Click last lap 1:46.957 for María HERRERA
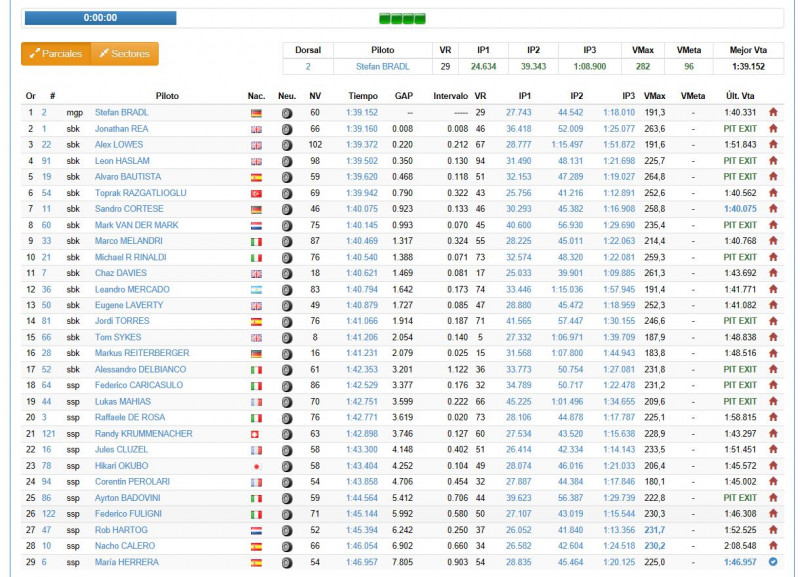This screenshot has width=800, height=577. (x=740, y=562)
